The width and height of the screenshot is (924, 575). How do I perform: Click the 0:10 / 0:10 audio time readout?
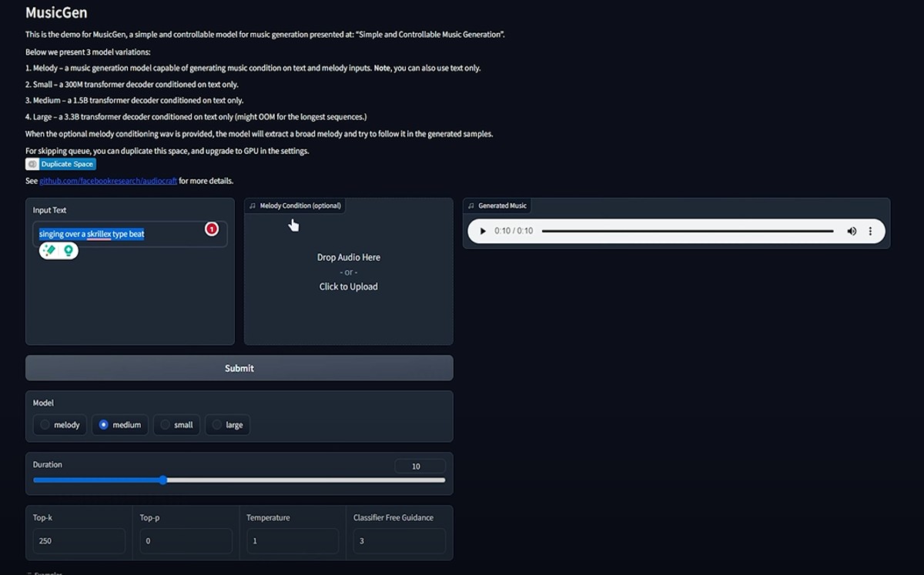coord(514,231)
